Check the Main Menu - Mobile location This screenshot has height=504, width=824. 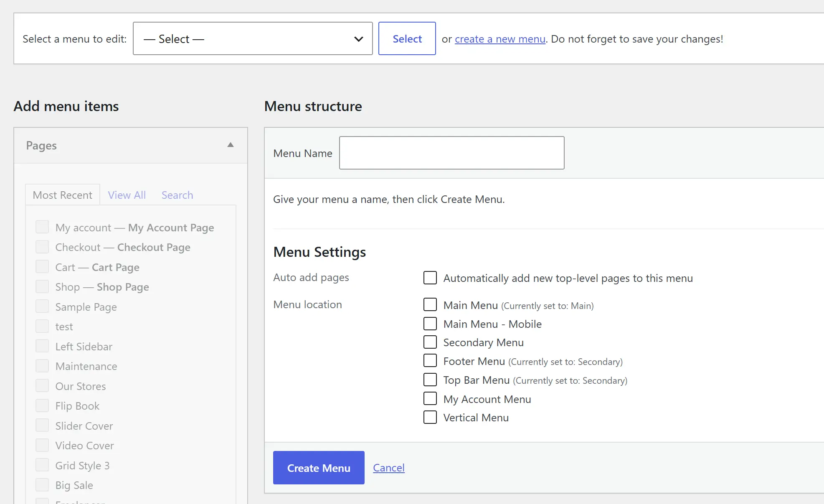(430, 324)
